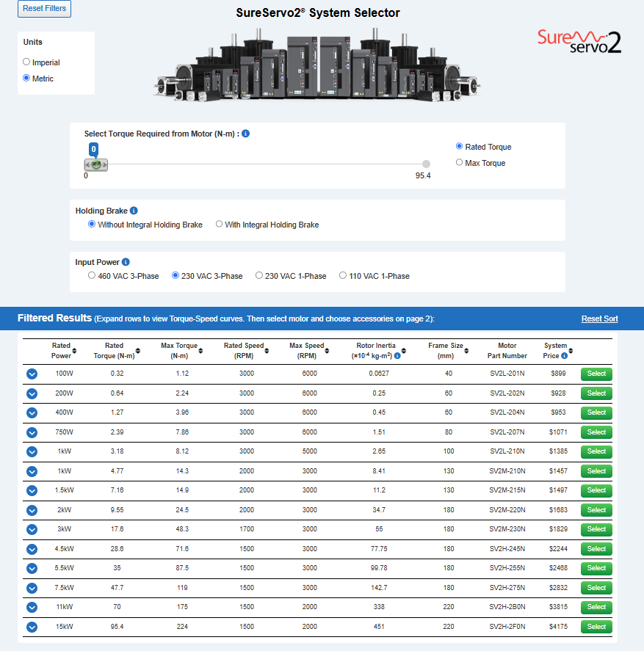The image size is (644, 651).
Task: Choose Max Torque radio button
Action: point(460,163)
